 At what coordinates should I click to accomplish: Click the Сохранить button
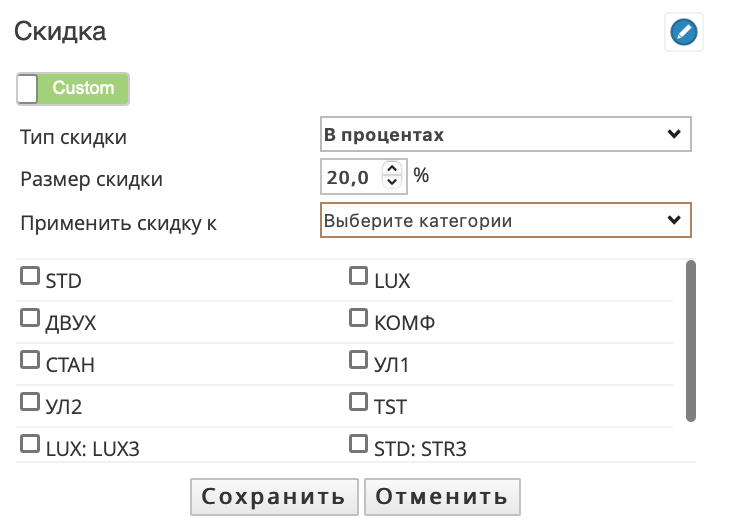[274, 496]
